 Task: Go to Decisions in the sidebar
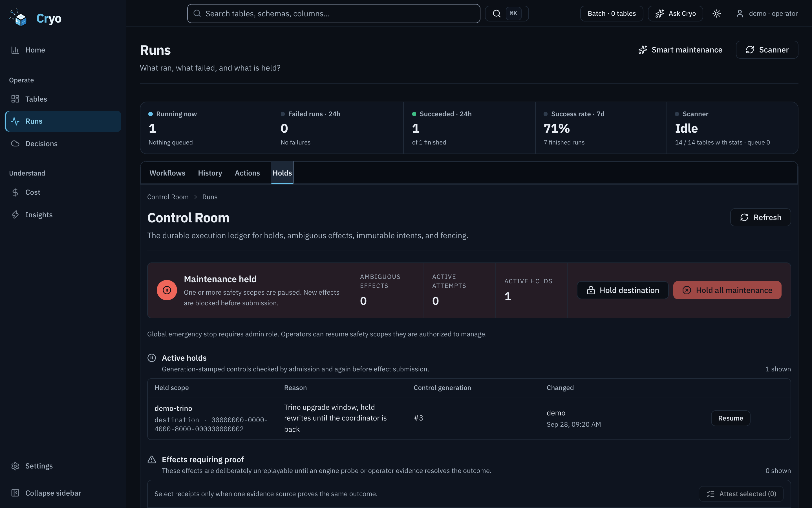[63, 143]
